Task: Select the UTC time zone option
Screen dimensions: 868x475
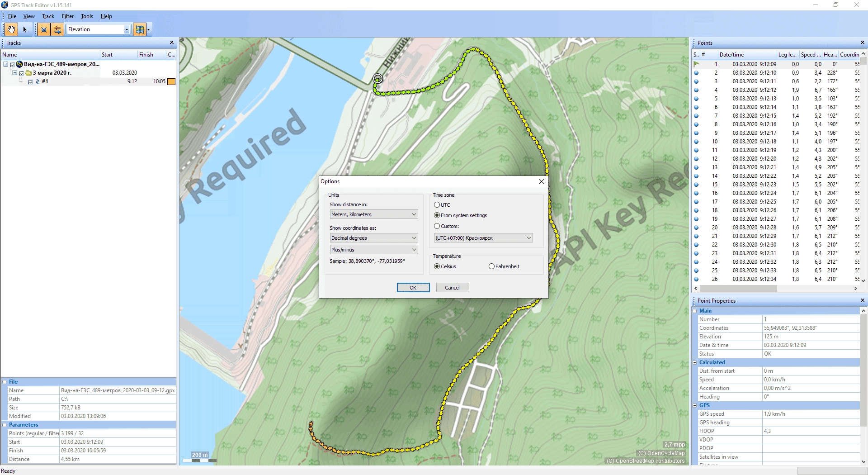Action: coord(437,205)
